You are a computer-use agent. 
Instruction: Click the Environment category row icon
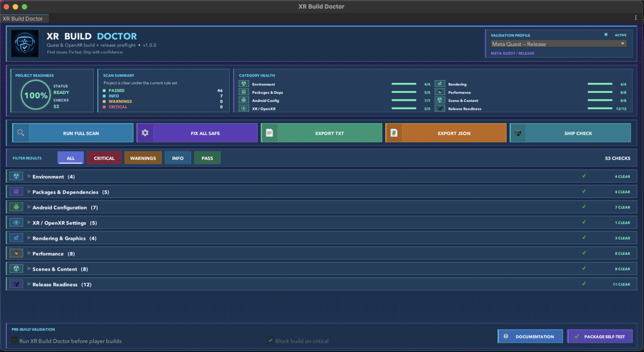(16, 177)
